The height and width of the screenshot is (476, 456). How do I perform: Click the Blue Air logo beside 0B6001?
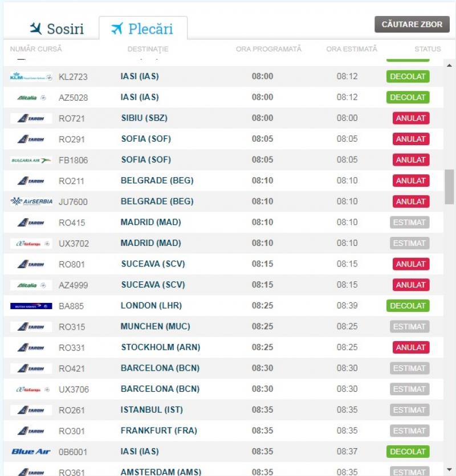pos(31,452)
